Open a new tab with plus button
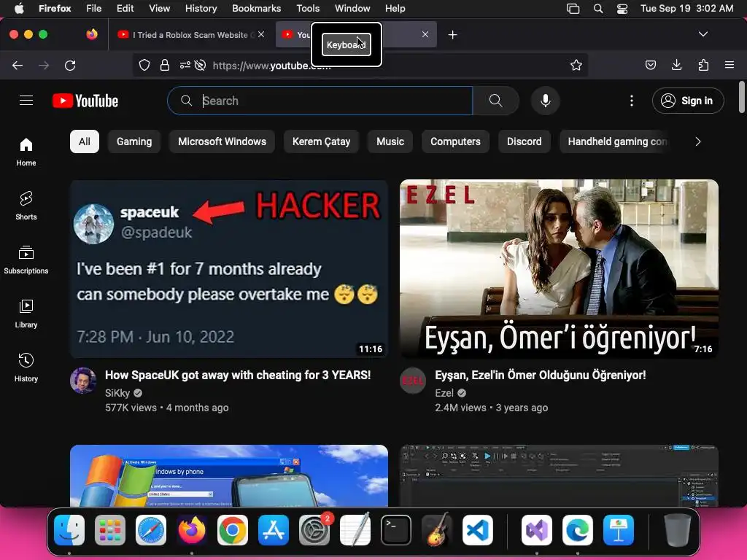The width and height of the screenshot is (747, 560). coord(452,35)
